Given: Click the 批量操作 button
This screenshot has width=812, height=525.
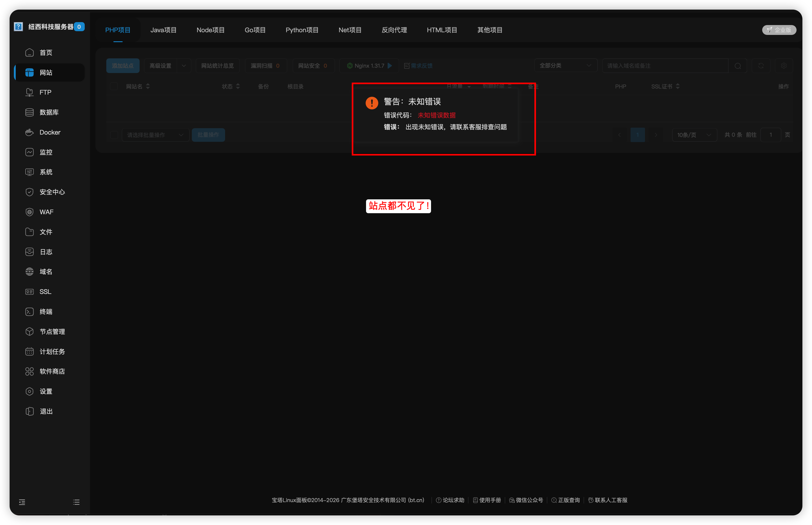Looking at the screenshot, I should point(208,135).
